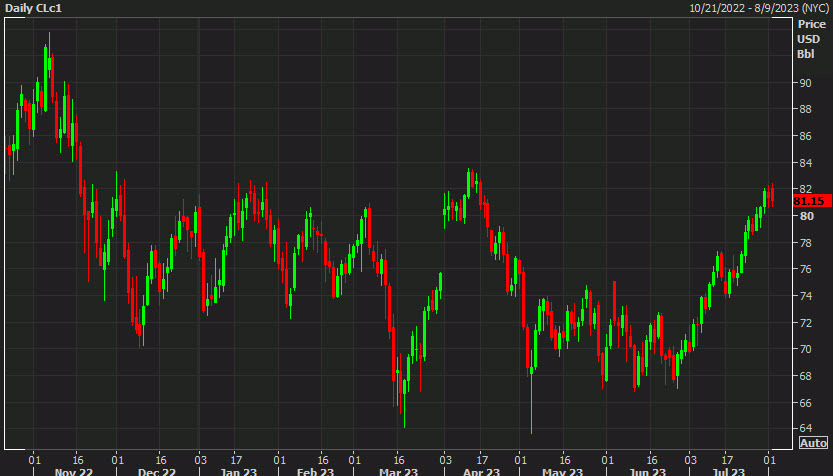Viewport: 833px width, 476px height.
Task: Click the Dec 22 month label
Action: [x=157, y=471]
